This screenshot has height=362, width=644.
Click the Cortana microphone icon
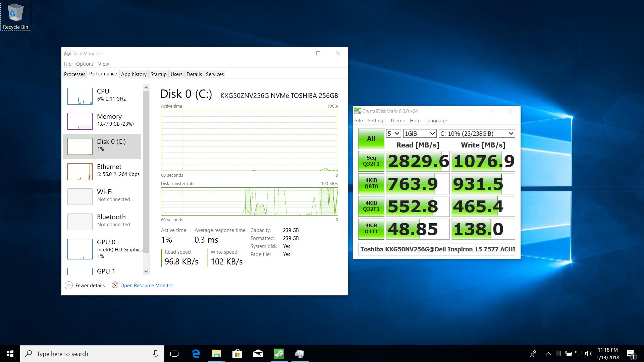(x=156, y=354)
